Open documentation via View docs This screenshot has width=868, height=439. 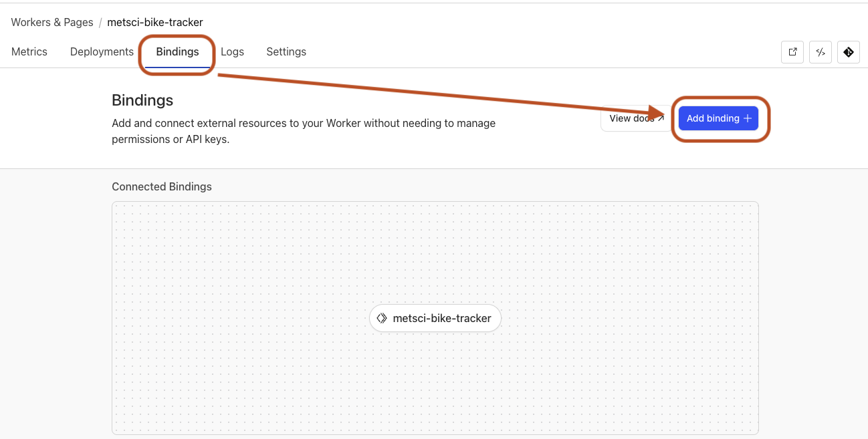click(635, 118)
